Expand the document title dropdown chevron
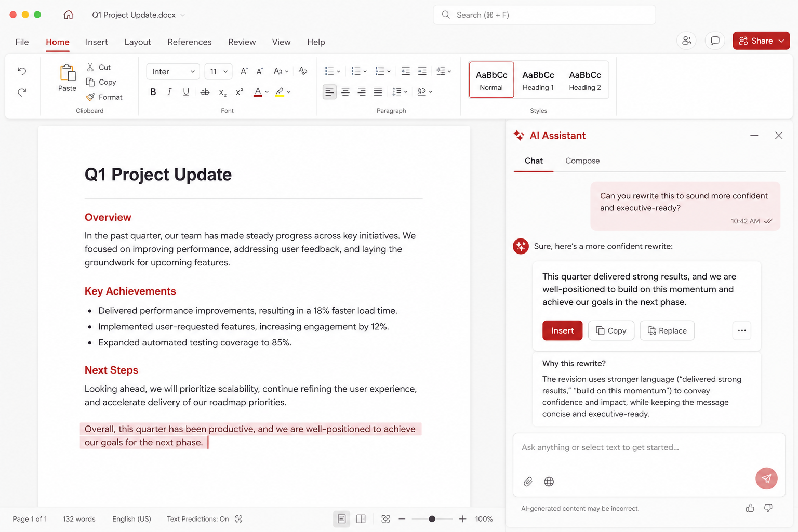 point(182,15)
